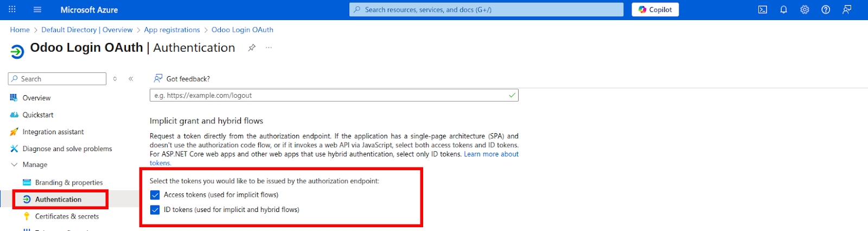The image size is (868, 231).
Task: Launch Cloud Shell from the top bar
Action: click(762, 10)
